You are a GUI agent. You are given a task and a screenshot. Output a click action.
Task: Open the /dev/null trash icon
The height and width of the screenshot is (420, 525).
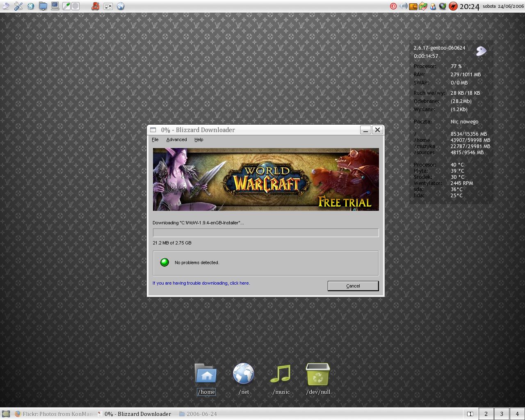(x=318, y=379)
